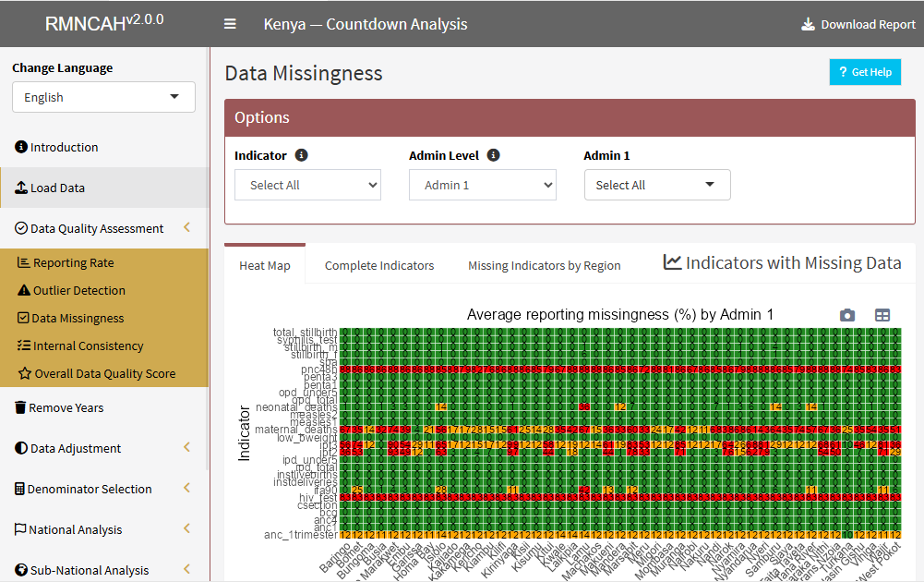Click the maternal_deaths row label
The height and width of the screenshot is (582, 924).
coord(295,430)
